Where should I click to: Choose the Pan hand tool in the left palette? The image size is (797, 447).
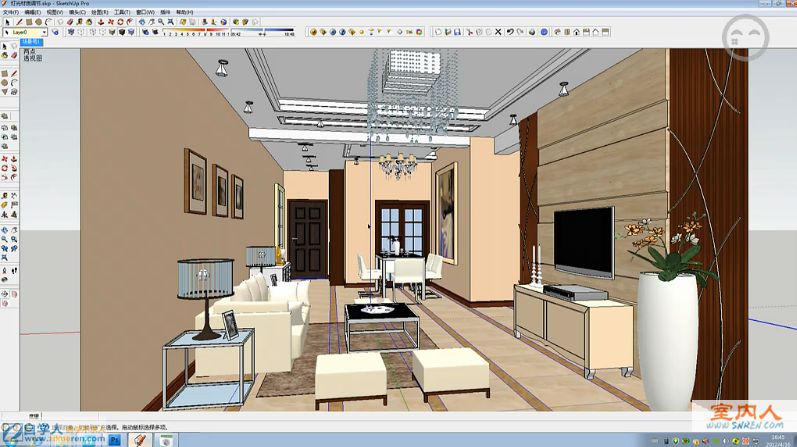[14, 230]
